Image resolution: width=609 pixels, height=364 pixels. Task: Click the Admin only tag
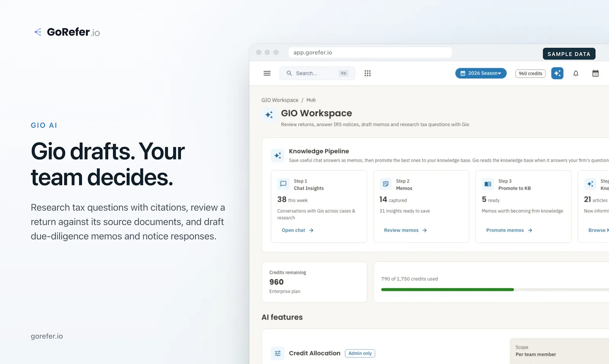360,353
